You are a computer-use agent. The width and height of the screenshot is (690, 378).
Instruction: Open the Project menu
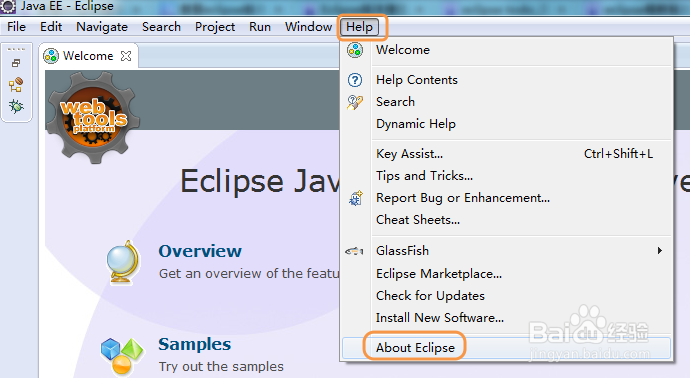(215, 27)
